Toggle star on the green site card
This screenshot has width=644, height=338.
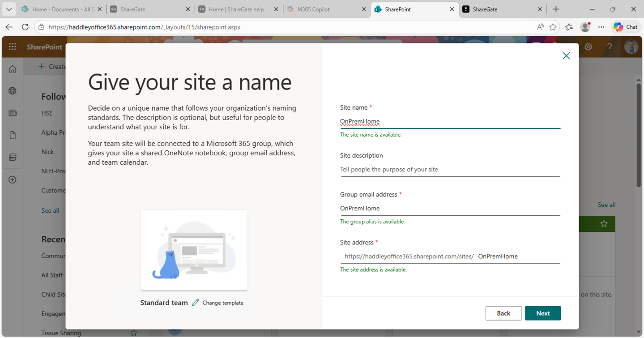click(x=604, y=223)
